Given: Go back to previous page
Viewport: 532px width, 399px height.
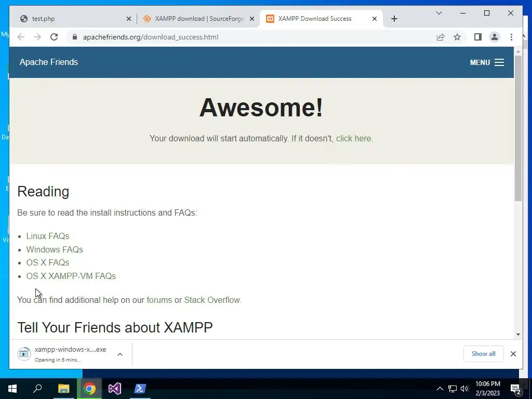Looking at the screenshot, I should point(21,37).
